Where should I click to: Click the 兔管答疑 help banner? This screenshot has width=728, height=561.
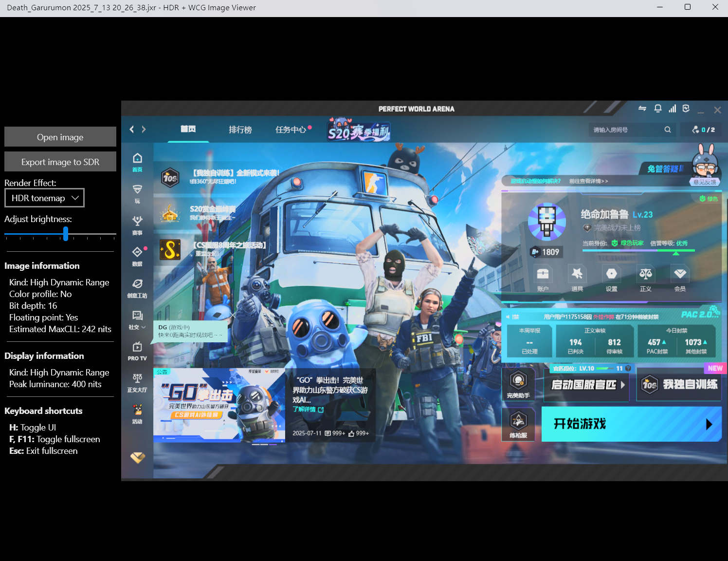665,168
